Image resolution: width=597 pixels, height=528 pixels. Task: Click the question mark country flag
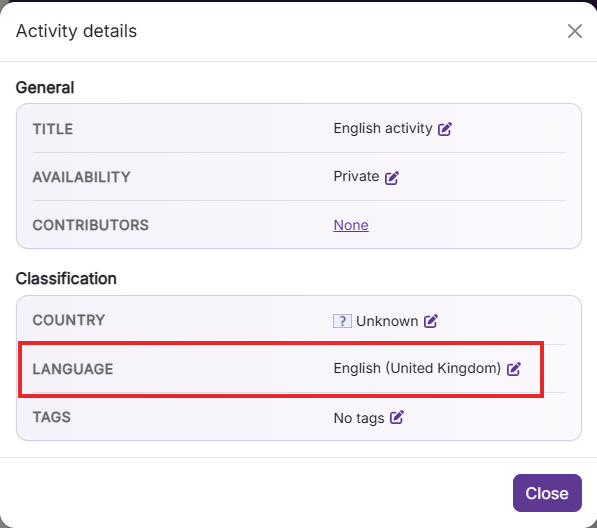click(x=342, y=321)
